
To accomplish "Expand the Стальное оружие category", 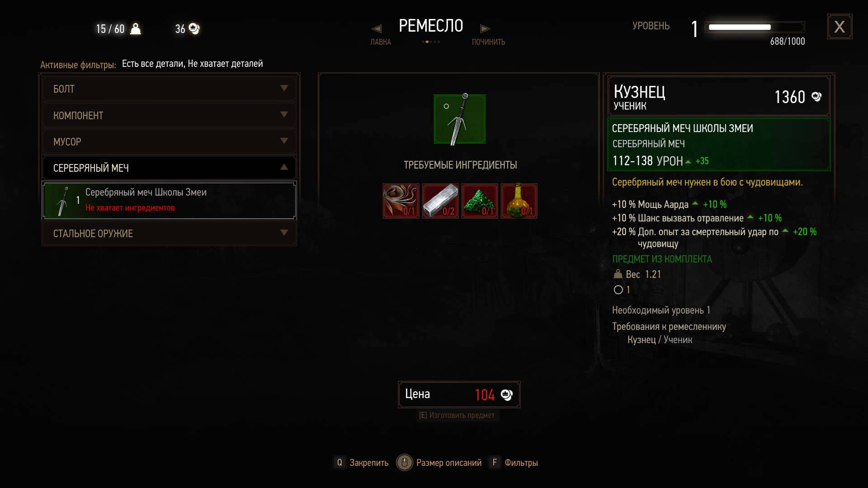I will (170, 234).
